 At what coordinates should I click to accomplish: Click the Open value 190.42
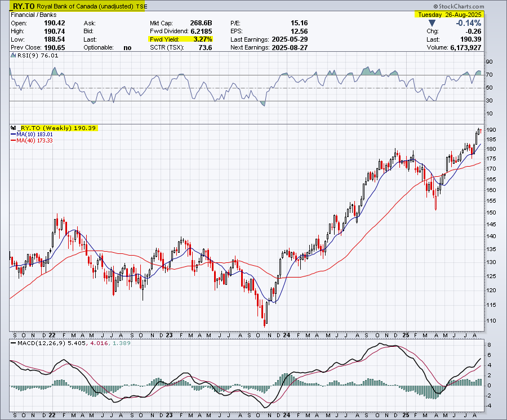coord(54,23)
